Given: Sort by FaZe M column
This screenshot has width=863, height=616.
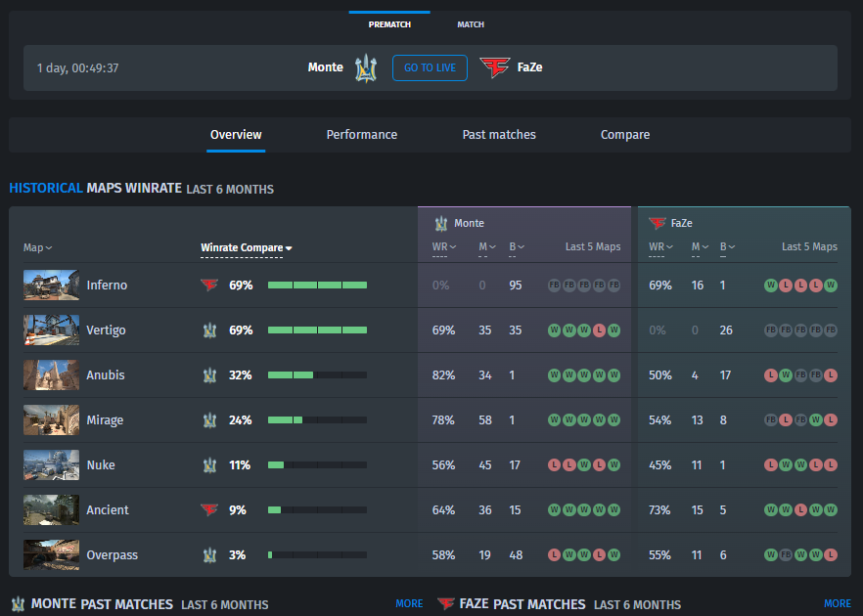Looking at the screenshot, I should click(700, 247).
